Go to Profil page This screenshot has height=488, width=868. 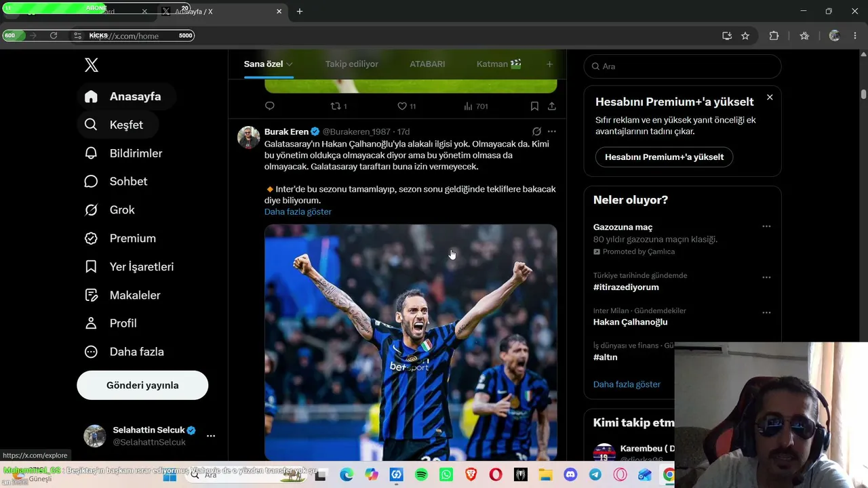[111, 323]
